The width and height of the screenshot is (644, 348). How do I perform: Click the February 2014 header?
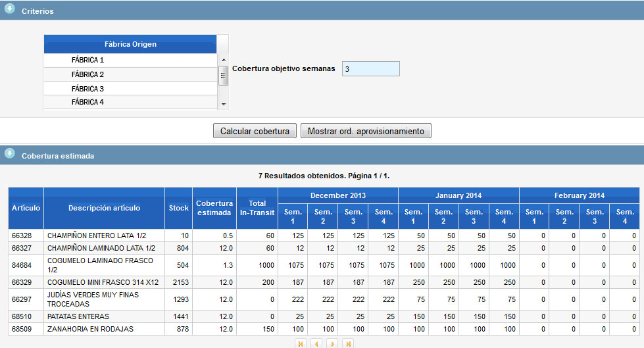pyautogui.click(x=579, y=195)
